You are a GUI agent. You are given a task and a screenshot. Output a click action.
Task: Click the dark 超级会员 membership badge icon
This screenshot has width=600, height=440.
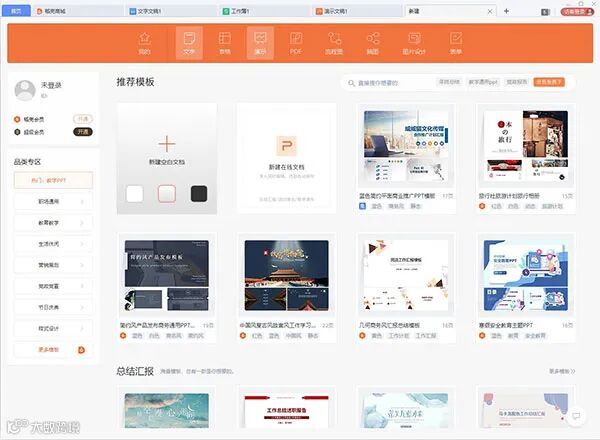point(17,132)
